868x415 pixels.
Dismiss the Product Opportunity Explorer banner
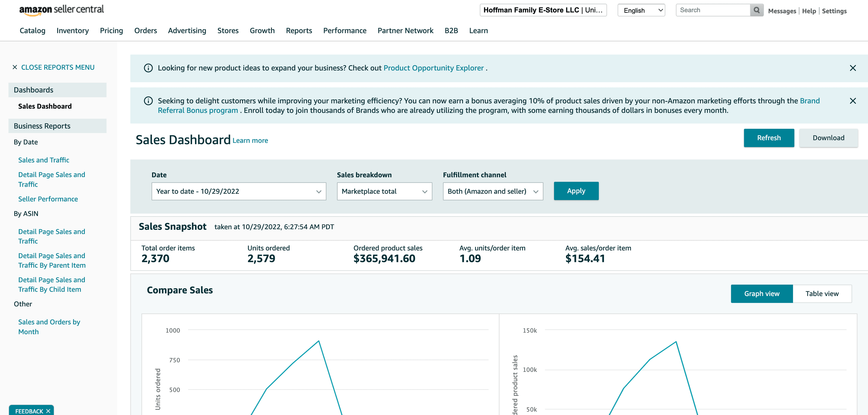click(x=852, y=68)
